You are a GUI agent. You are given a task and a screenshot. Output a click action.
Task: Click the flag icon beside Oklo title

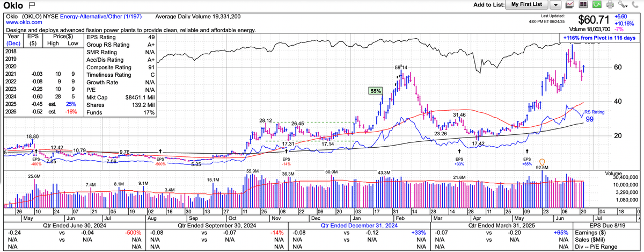[x=32, y=5]
